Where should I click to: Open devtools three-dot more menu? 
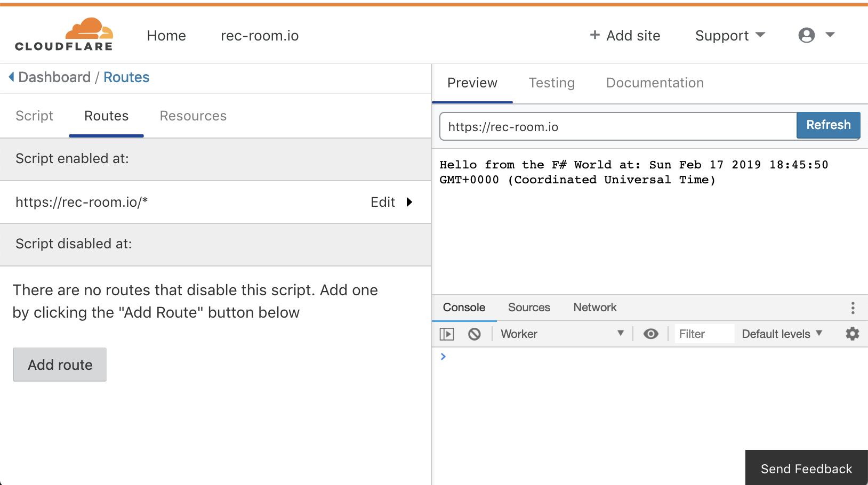[853, 308]
